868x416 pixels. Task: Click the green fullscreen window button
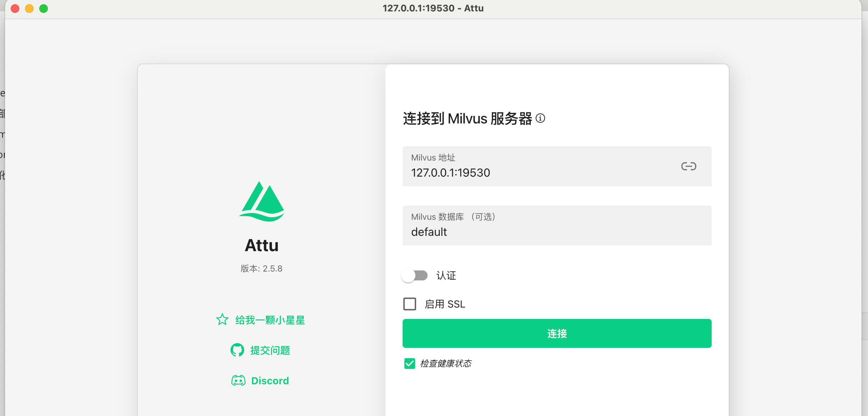44,8
